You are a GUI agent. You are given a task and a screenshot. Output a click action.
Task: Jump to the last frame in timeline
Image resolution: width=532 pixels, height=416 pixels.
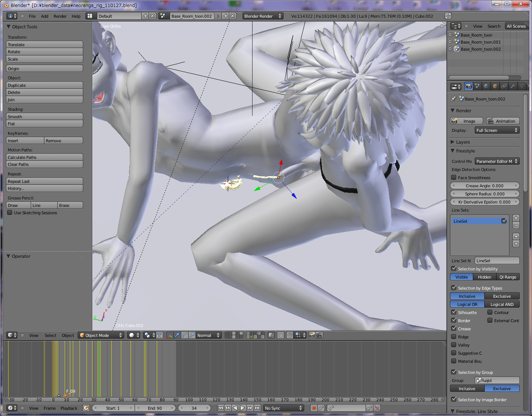coord(257,408)
